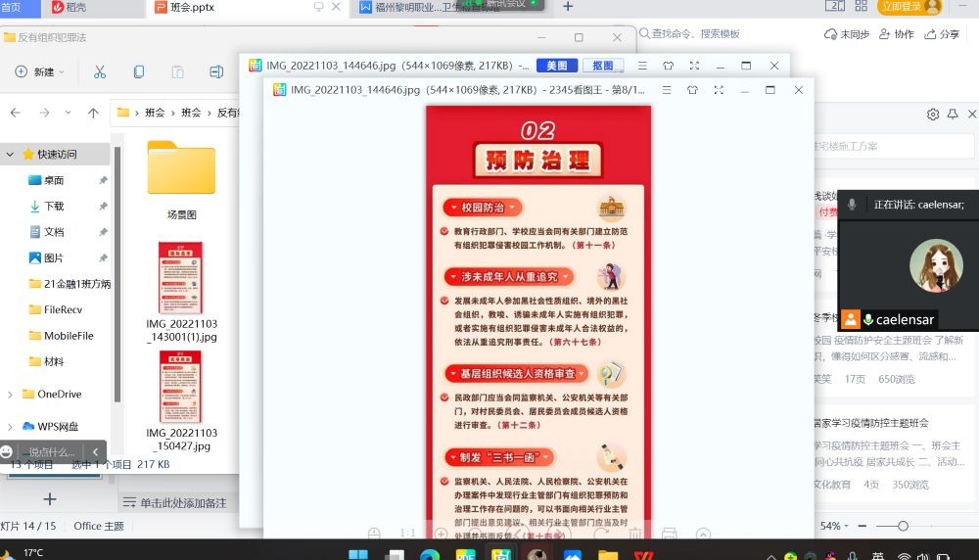Switch to the 班会.pptx tab
This screenshot has height=560, width=979.
(191, 7)
